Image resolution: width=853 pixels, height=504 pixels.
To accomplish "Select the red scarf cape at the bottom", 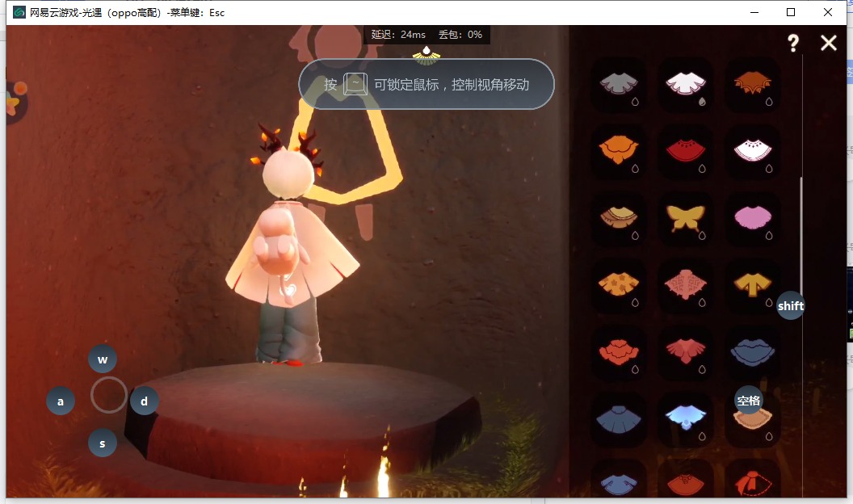I will [752, 483].
